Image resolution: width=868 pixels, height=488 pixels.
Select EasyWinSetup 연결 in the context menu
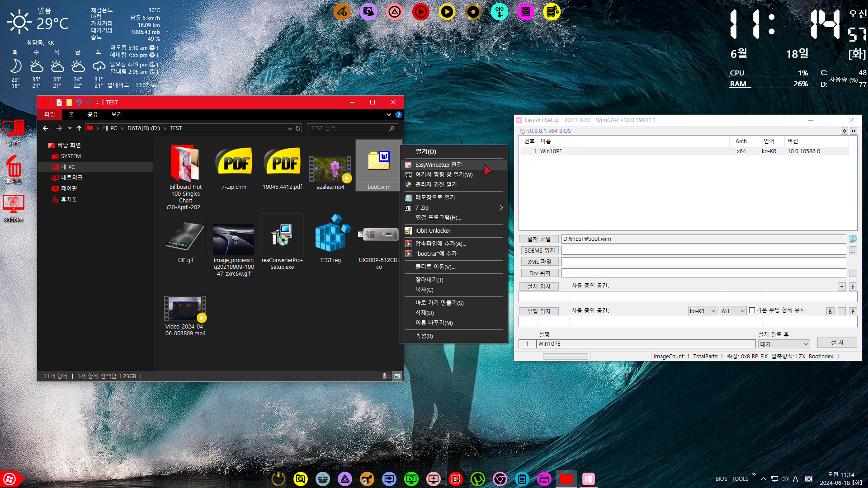click(x=453, y=164)
